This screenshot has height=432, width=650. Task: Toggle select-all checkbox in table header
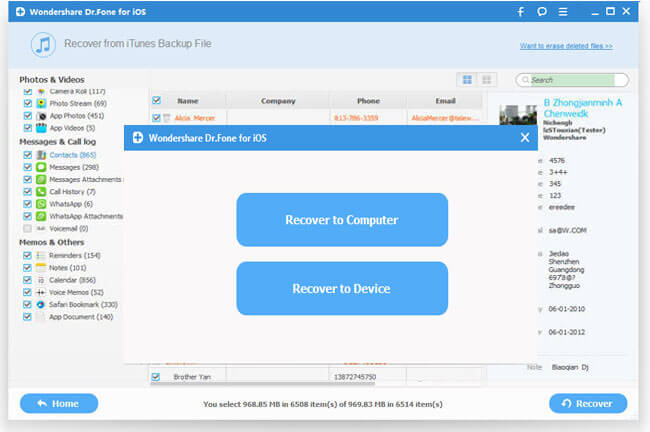click(x=156, y=100)
